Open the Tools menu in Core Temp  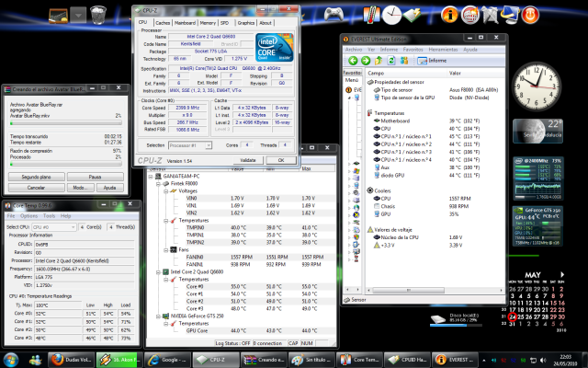click(x=49, y=216)
